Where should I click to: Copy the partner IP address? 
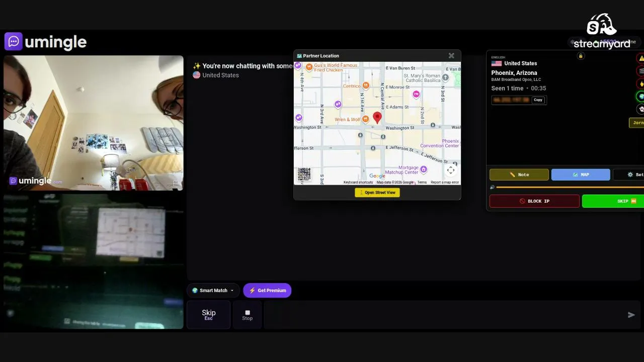click(538, 100)
